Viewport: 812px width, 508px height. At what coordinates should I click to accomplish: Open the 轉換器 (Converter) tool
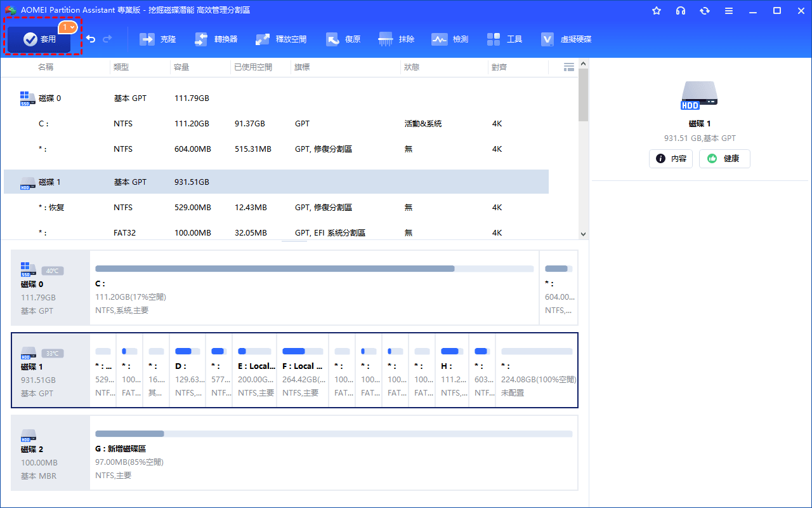[216, 39]
